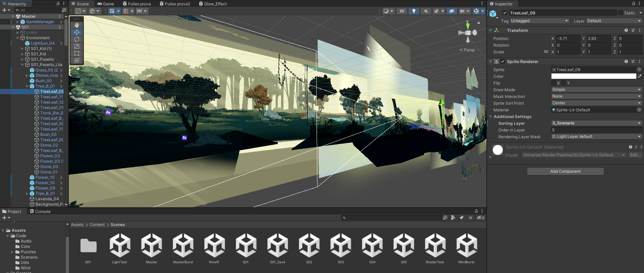Disable the Sprite Renderer component checkbox
644x273 pixels.
click(503, 62)
